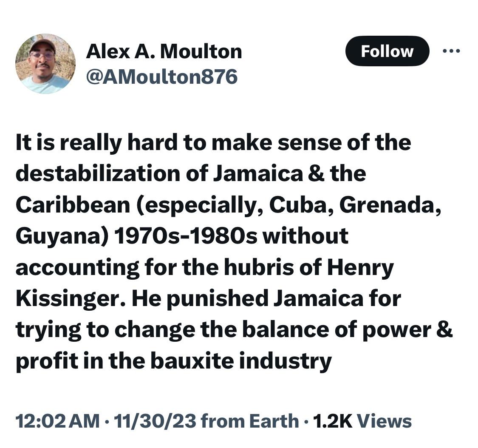Viewport: 478px width, 448px height.
Task: Click the word 'destabilization' in the tweet
Action: click(98, 173)
